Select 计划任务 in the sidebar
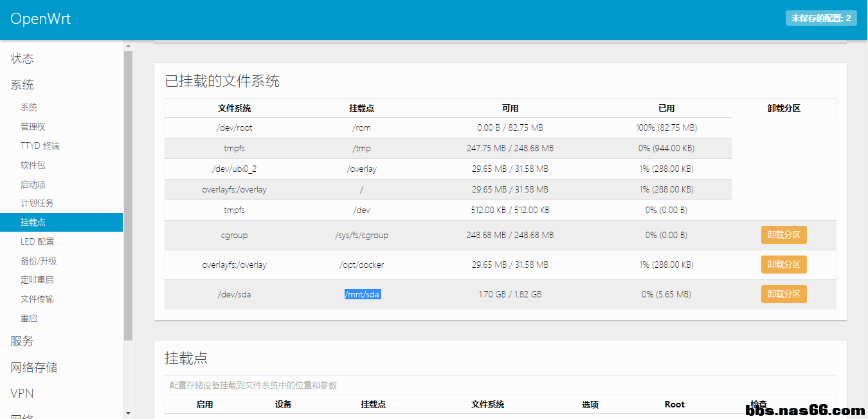This screenshot has width=868, height=419. click(x=37, y=203)
